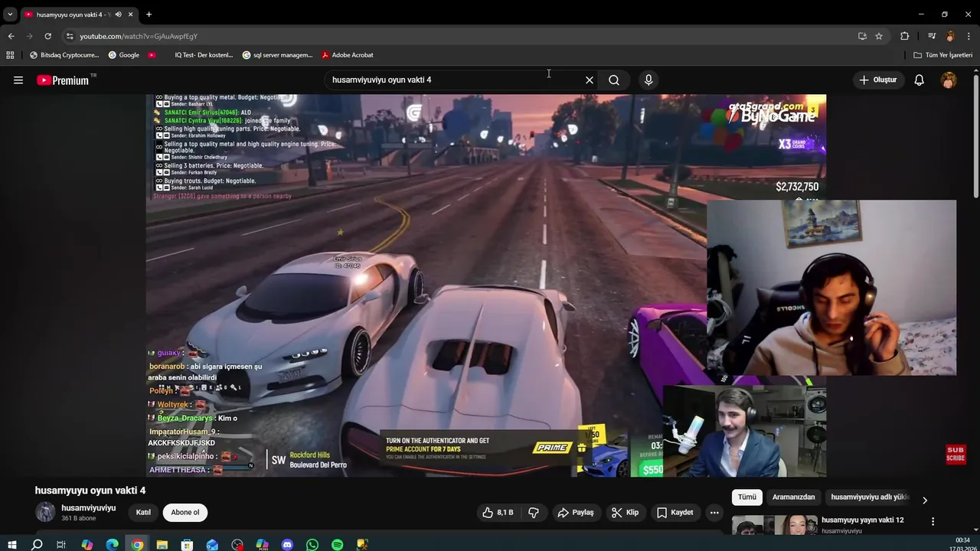
Task: Run search with magnifier button
Action: coord(614,80)
